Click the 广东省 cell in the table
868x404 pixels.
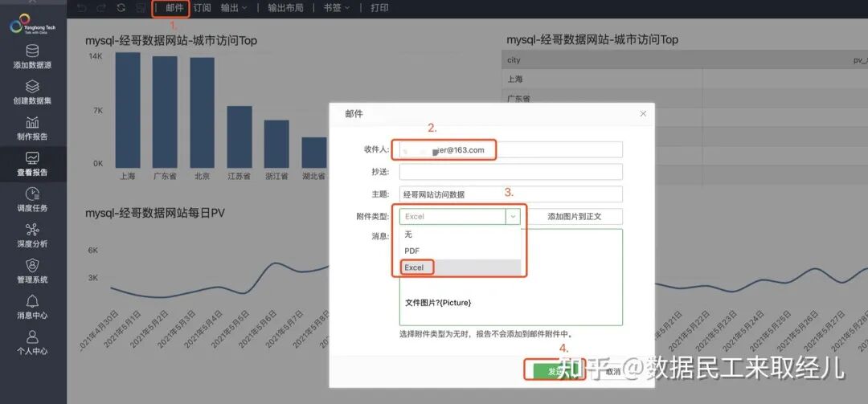(602, 99)
